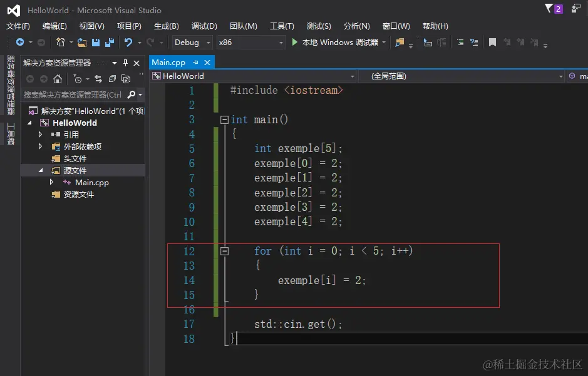Toggle the pin on the Main.cpp tab
This screenshot has width=588, height=376.
click(195, 62)
